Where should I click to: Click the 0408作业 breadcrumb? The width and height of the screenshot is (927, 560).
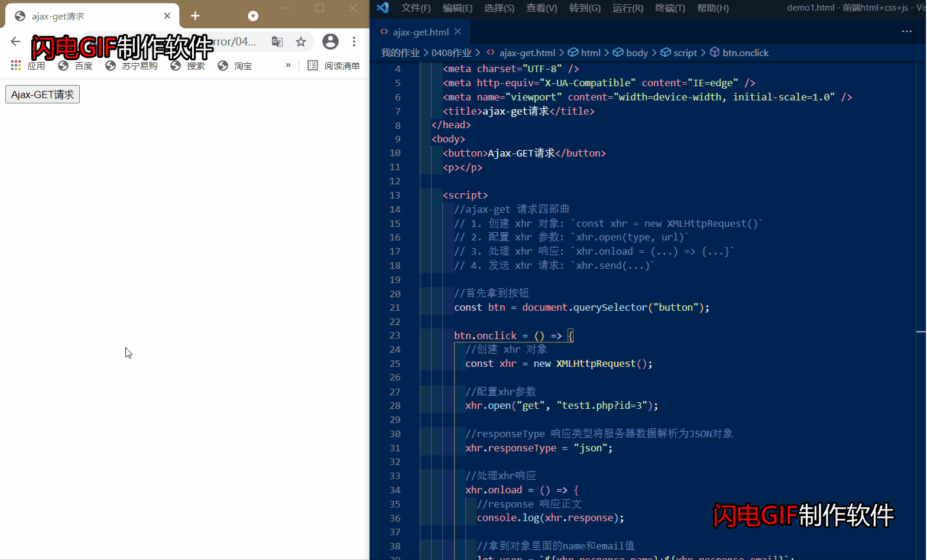point(451,53)
